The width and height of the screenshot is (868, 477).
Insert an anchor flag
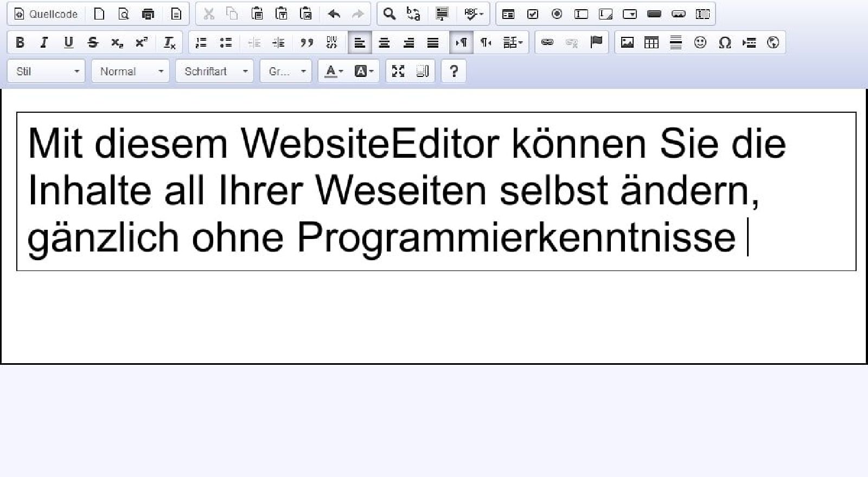596,42
